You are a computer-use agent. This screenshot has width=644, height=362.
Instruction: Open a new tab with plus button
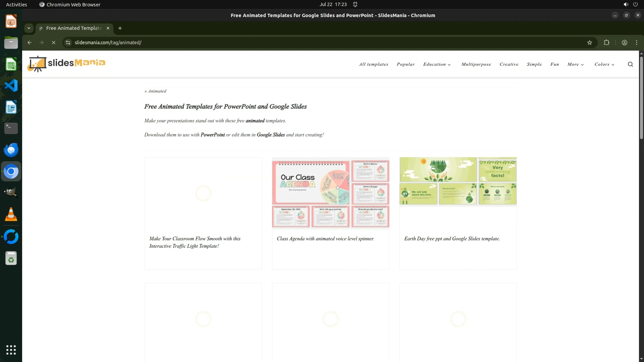coord(120,28)
